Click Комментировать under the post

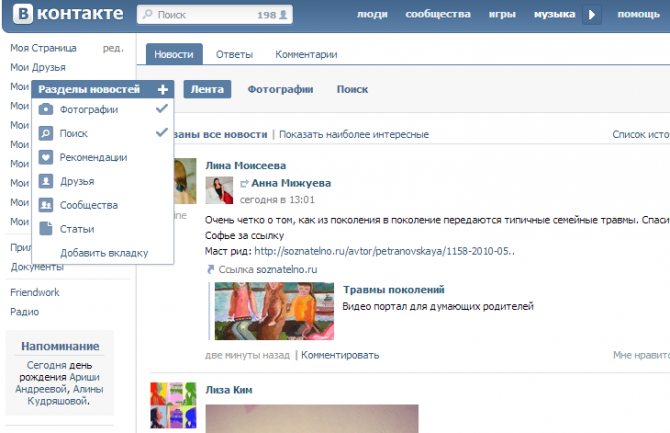click(x=340, y=355)
